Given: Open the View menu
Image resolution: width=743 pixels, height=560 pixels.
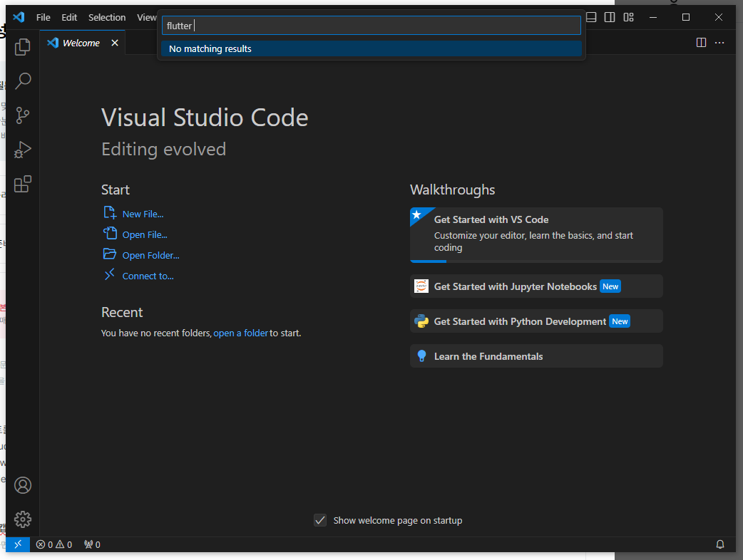Looking at the screenshot, I should (146, 18).
